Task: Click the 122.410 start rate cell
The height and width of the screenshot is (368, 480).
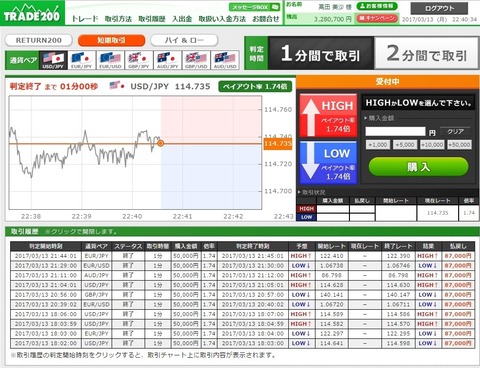Action: (331, 256)
